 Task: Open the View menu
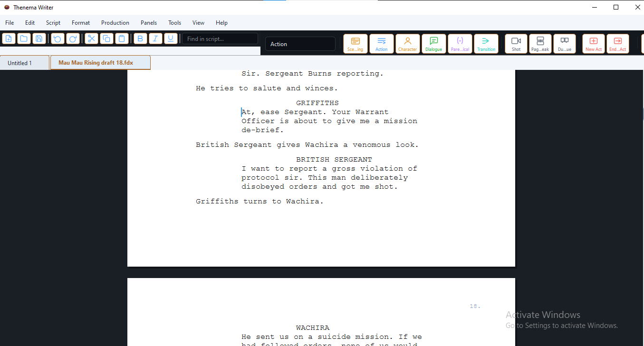199,23
